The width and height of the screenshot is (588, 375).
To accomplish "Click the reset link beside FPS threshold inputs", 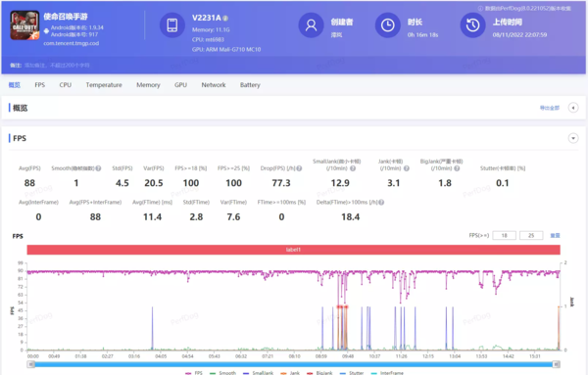I will tap(555, 236).
